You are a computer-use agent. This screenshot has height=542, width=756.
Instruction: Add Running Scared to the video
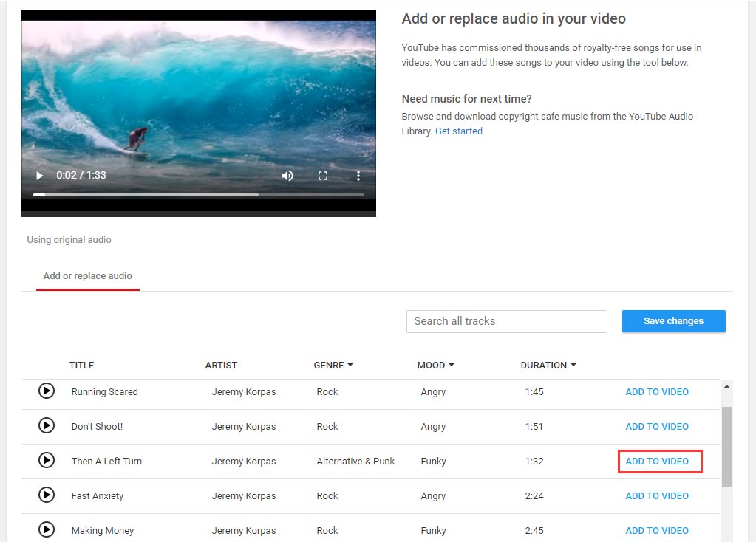[657, 391]
